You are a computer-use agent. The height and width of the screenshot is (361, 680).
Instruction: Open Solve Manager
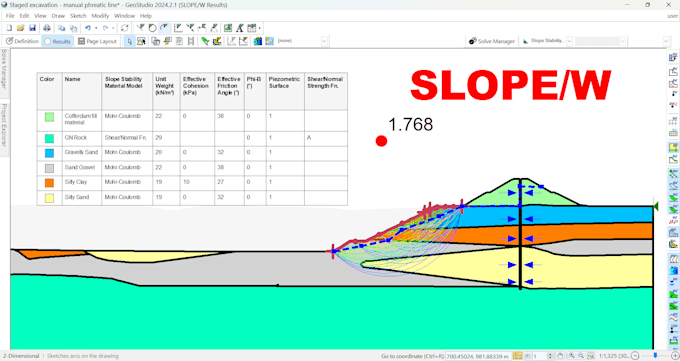click(x=492, y=41)
